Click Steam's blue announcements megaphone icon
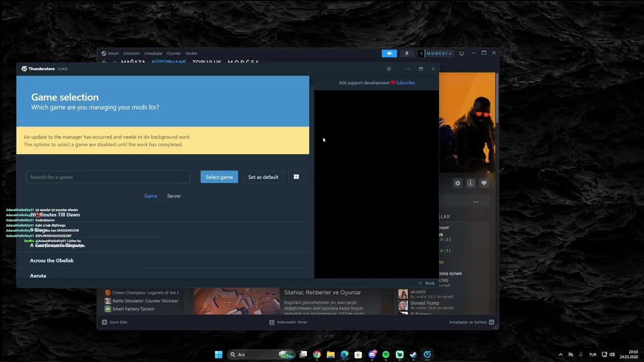Viewport: 644px width, 362px height. tap(389, 53)
